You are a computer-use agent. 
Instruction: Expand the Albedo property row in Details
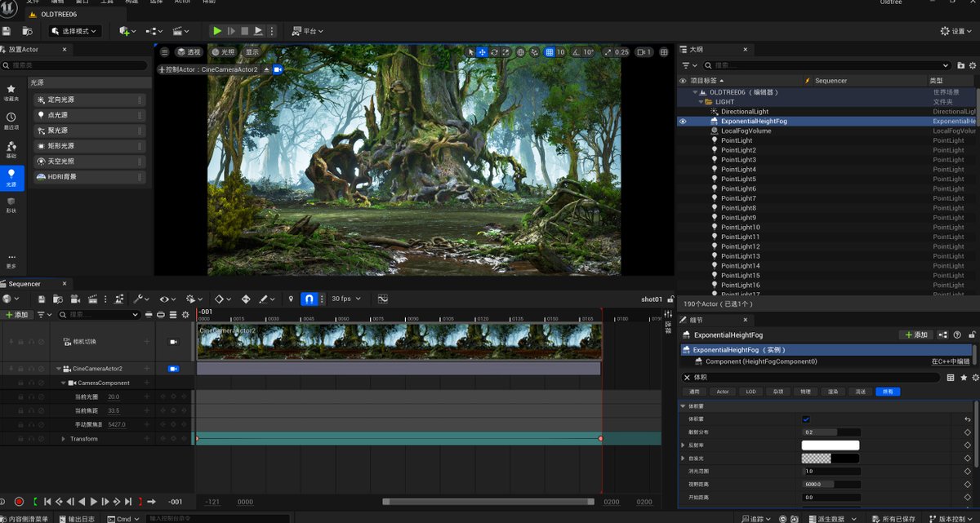coord(683,445)
